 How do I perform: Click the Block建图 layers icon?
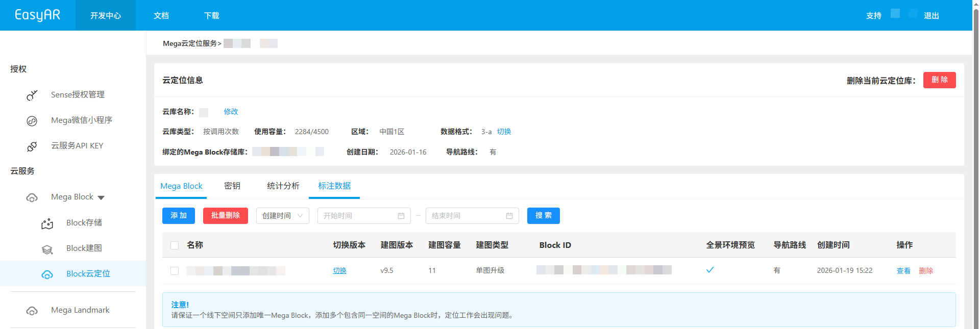pyautogui.click(x=47, y=249)
